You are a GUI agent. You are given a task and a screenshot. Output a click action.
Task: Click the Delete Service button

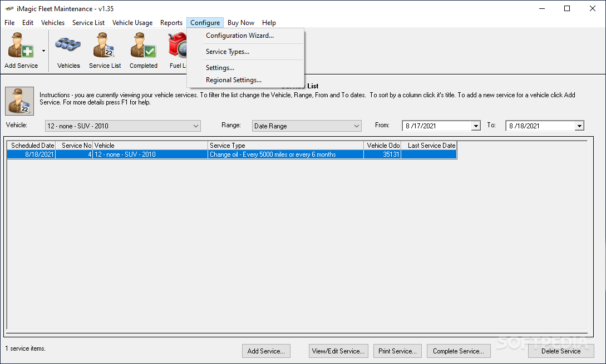point(561,351)
